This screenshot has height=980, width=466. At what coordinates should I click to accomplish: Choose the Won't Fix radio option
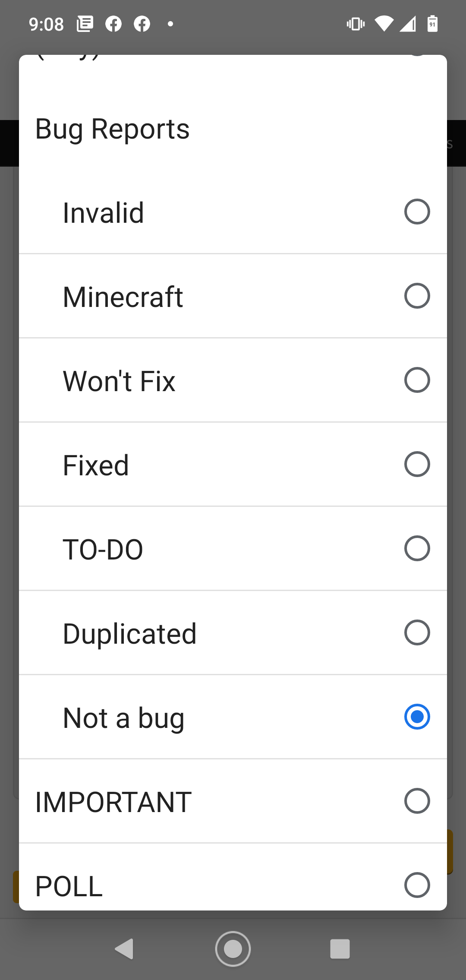417,380
